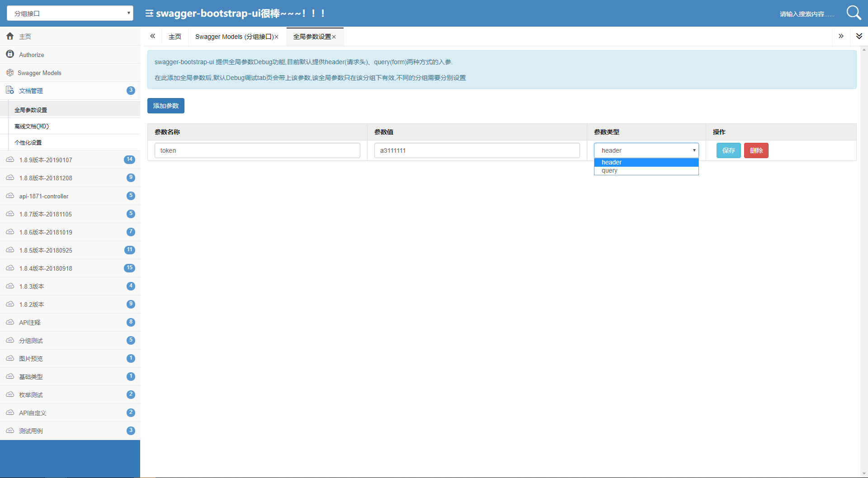This screenshot has height=478, width=868.
Task: Click cloud icon beside 1.8.9版本-20190107
Action: tap(10, 159)
